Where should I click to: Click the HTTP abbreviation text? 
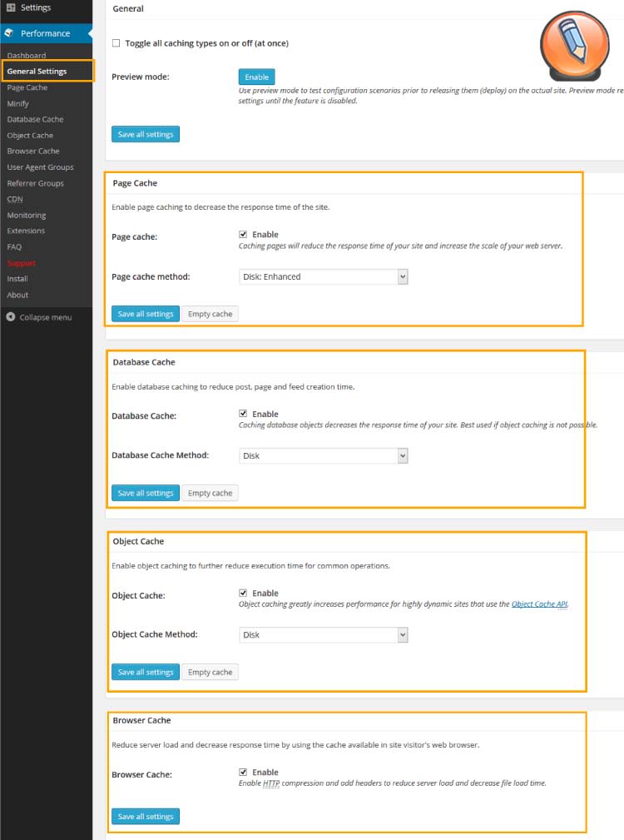click(271, 783)
